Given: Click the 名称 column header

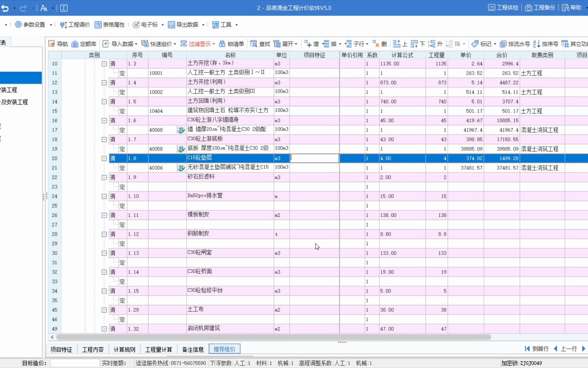Looking at the screenshot, I should coord(230,55).
